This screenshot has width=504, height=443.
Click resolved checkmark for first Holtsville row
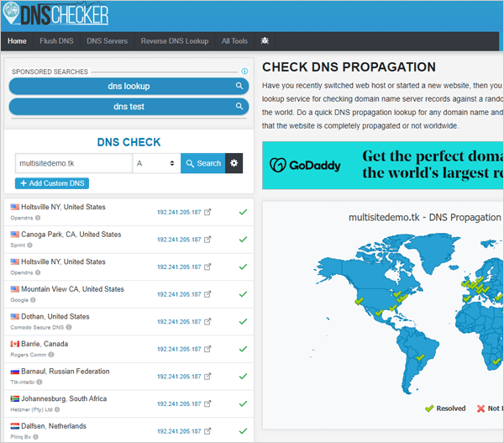pyautogui.click(x=244, y=212)
